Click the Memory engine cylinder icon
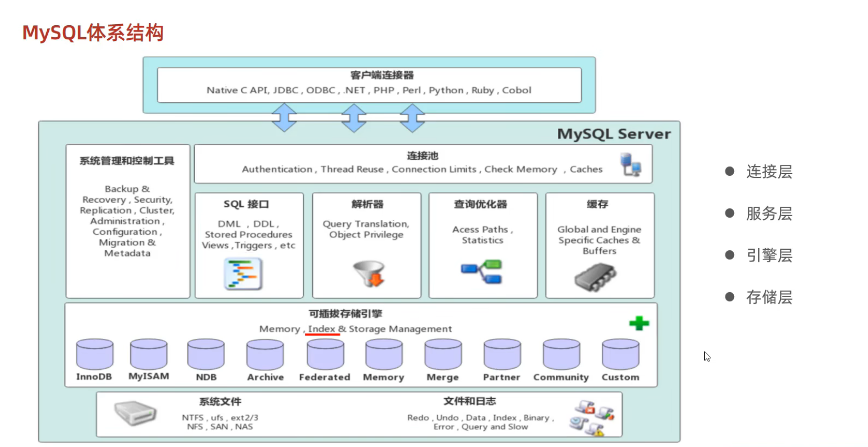 click(384, 355)
